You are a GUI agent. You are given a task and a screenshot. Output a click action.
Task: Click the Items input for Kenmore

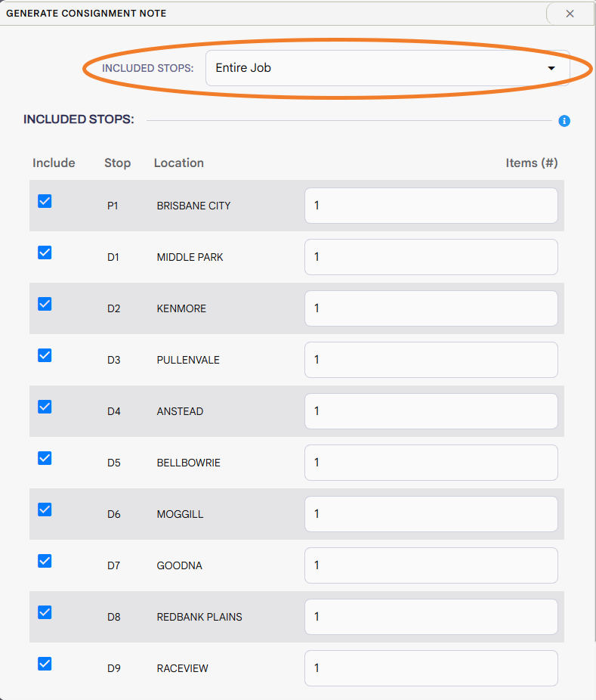coord(431,308)
